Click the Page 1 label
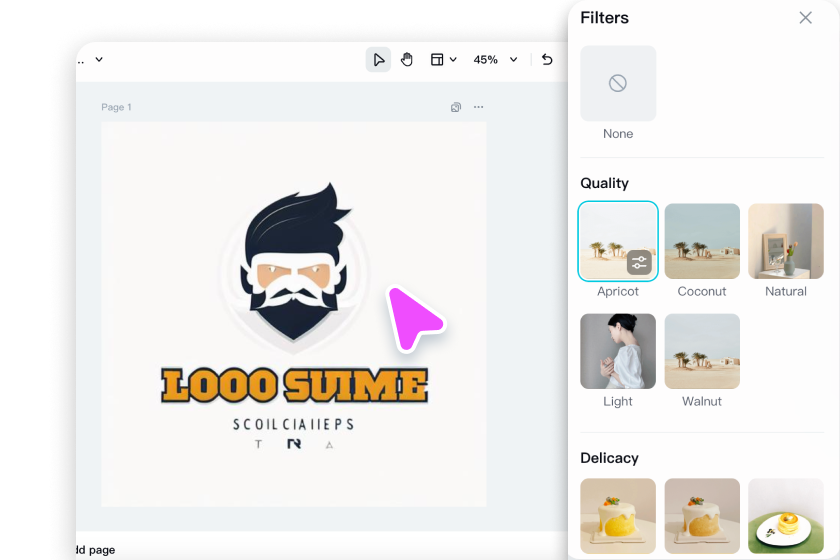840x560 pixels. coord(116,107)
